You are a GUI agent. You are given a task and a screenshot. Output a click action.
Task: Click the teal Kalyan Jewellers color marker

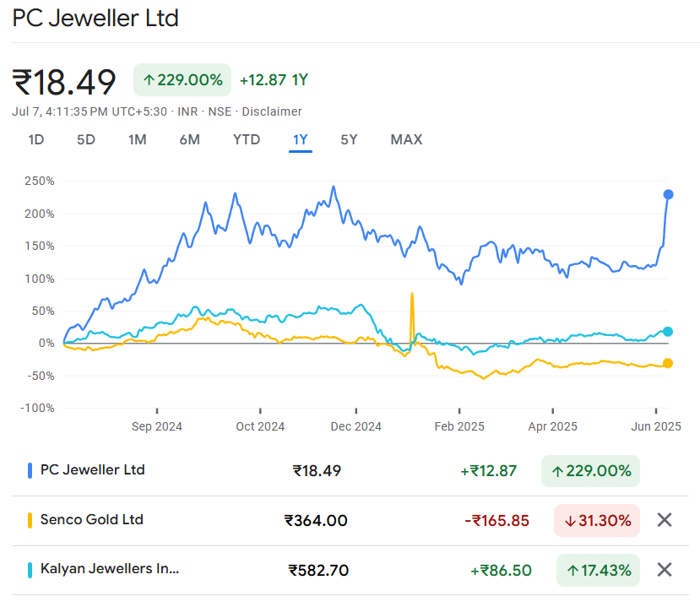point(30,570)
